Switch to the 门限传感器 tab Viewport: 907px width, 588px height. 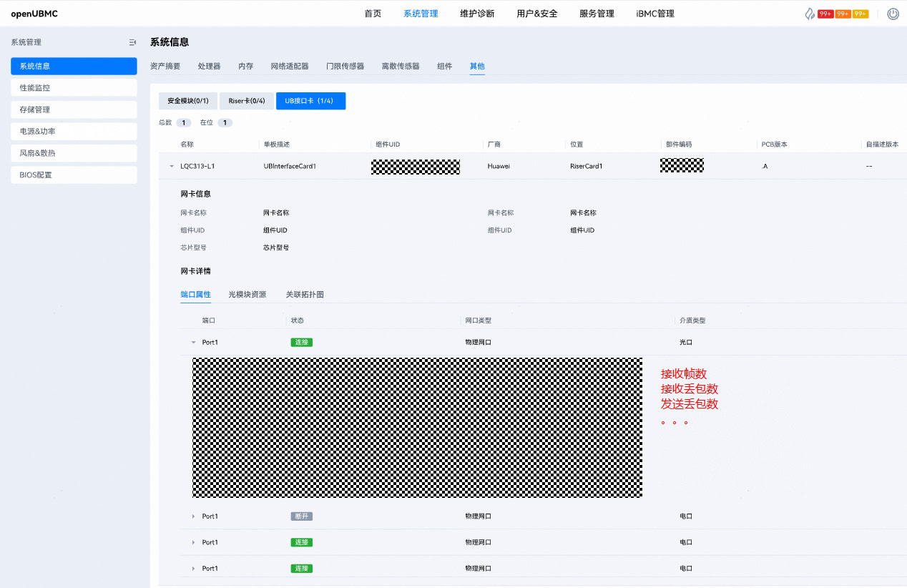point(345,66)
